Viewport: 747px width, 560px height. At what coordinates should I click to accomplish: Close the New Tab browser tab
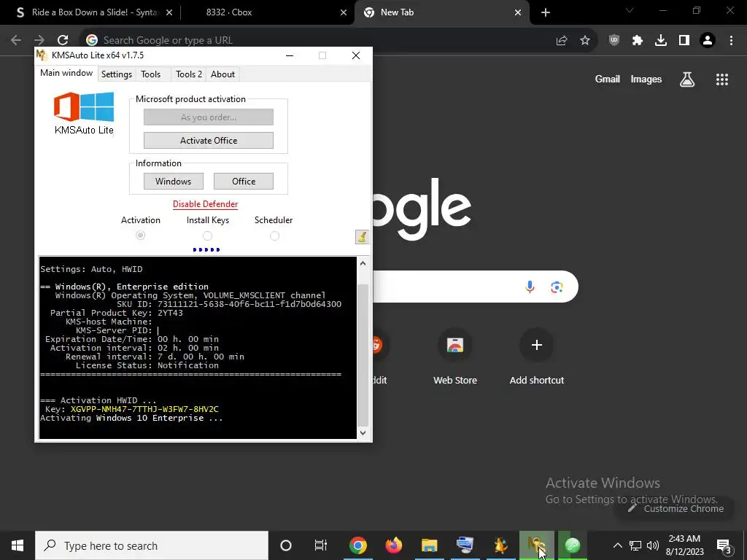(x=518, y=13)
